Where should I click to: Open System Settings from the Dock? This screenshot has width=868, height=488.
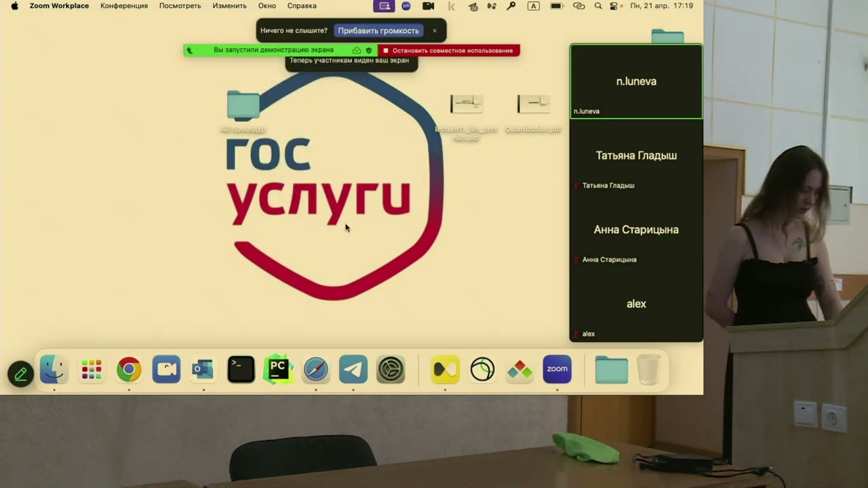tap(391, 369)
